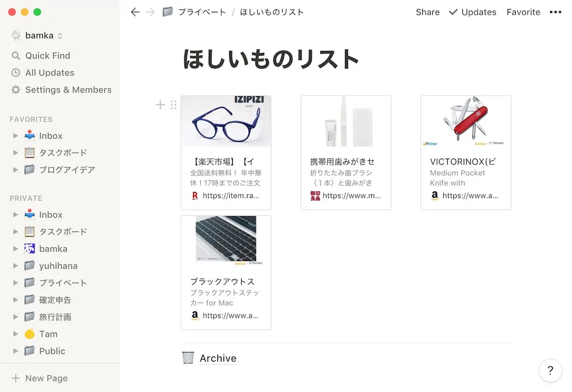The width and height of the screenshot is (572, 392).
Task: Open the bamka workspace switcher
Action: (37, 35)
